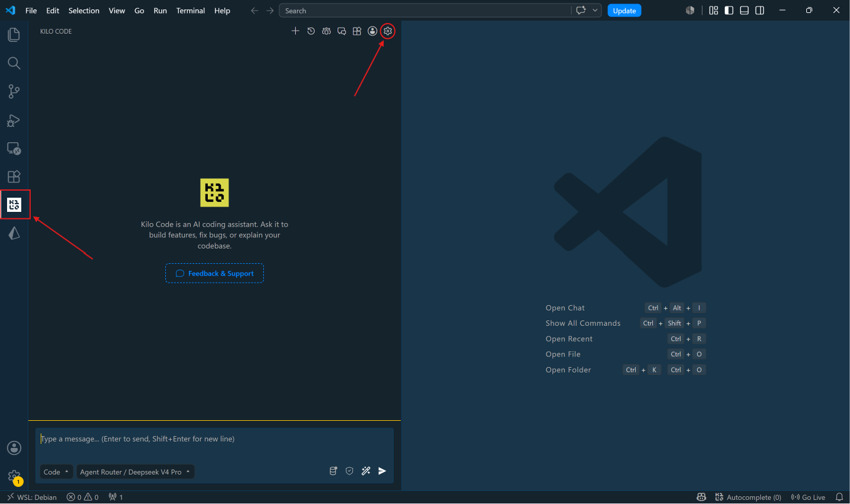Click the Kilo icon beside Autocomplete in status bar
The height and width of the screenshot is (504, 850).
coord(719,498)
